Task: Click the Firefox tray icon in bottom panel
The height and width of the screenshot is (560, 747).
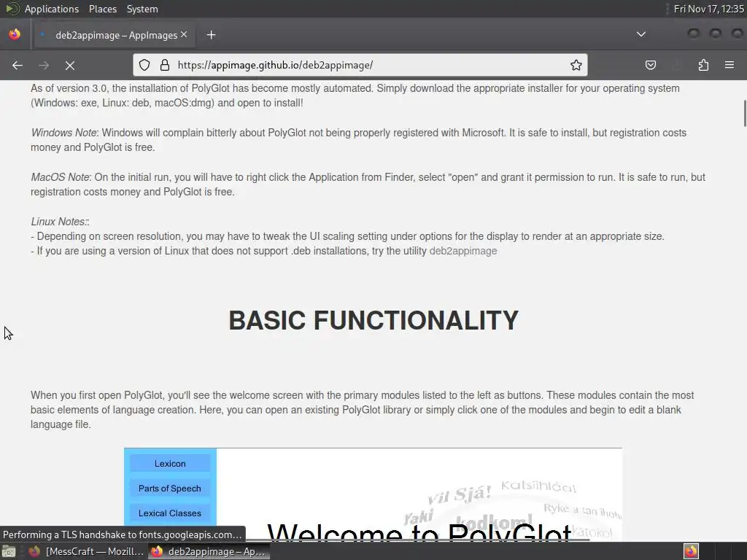Action: pos(691,551)
